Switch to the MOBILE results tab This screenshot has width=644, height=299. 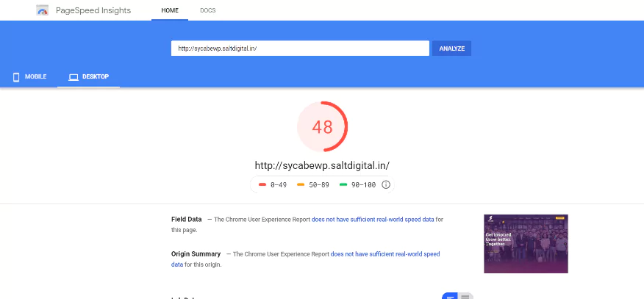29,76
